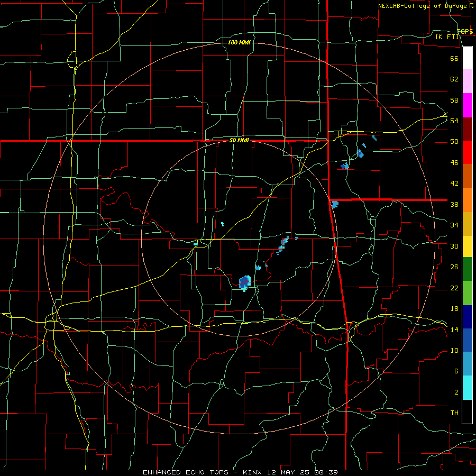
Task: Click legend value 62
Action: click(454, 79)
